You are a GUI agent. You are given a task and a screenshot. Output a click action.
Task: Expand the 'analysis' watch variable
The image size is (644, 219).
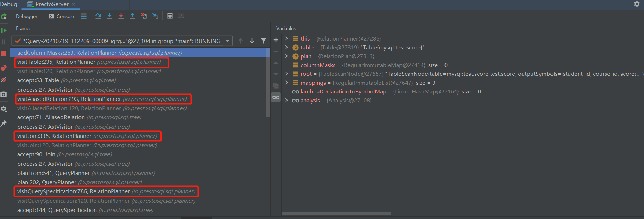(286, 100)
